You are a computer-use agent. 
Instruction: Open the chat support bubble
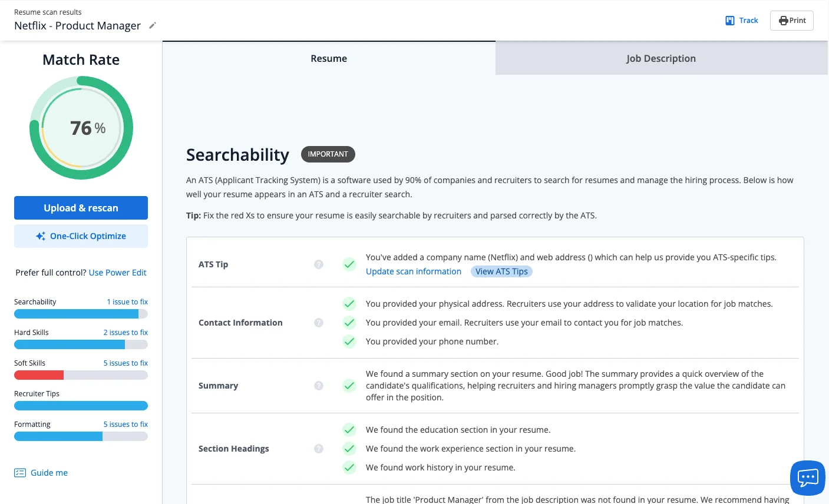(x=807, y=477)
